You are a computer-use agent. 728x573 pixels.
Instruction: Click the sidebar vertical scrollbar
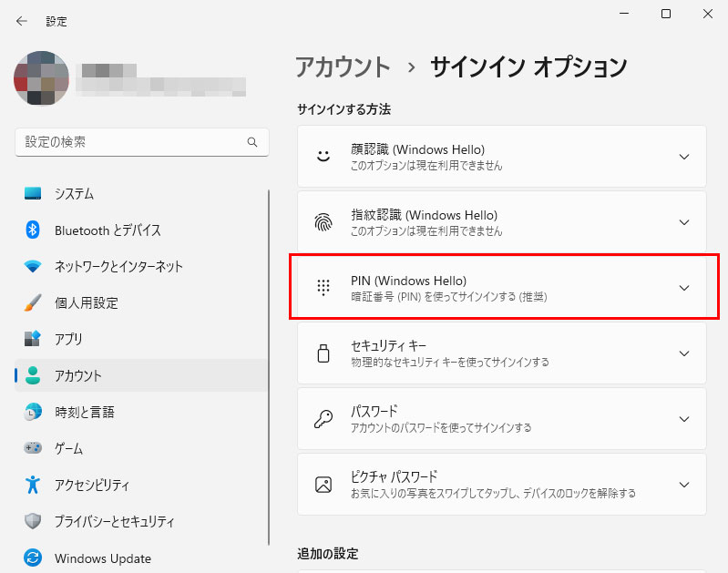(x=269, y=367)
